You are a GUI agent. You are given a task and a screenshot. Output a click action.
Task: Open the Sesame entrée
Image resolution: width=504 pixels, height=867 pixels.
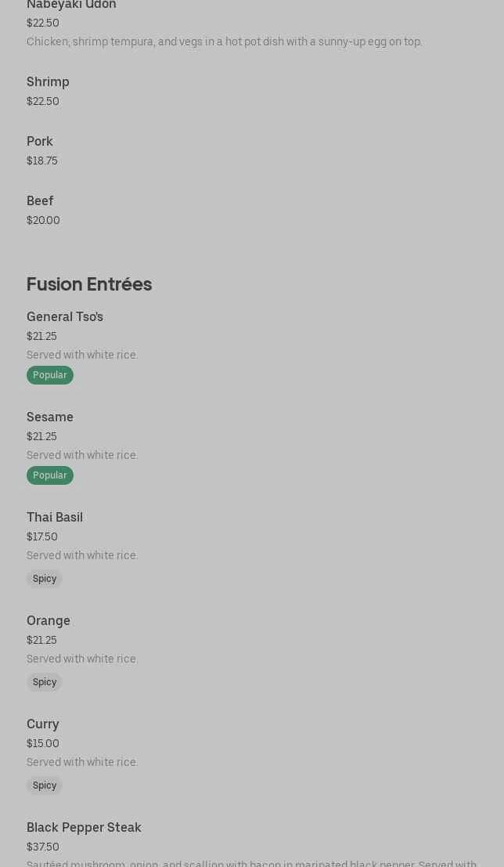pyautogui.click(x=50, y=417)
